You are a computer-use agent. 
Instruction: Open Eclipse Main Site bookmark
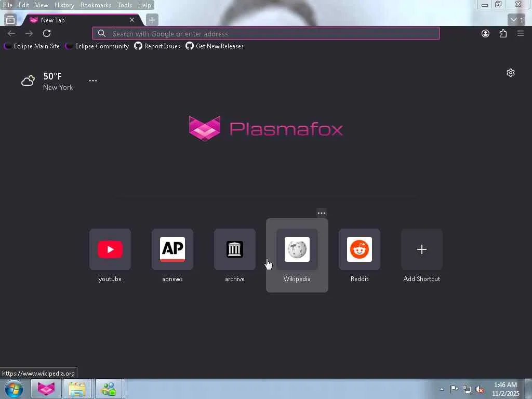[x=32, y=46]
